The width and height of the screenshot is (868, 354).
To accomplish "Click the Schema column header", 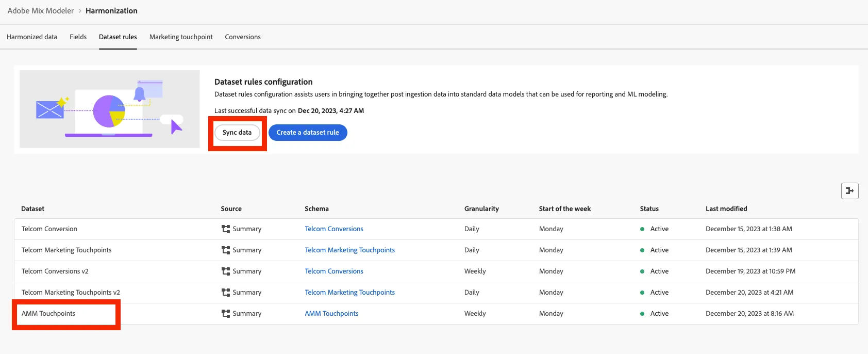I will coord(316,209).
